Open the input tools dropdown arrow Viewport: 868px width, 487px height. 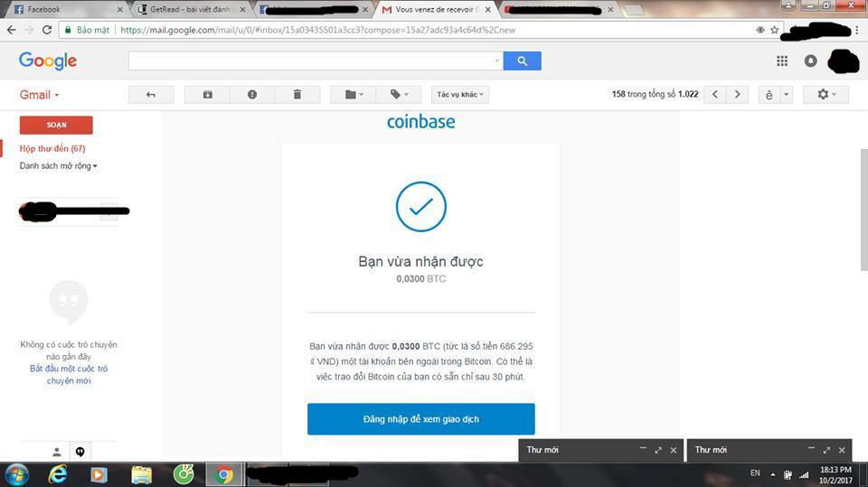click(x=786, y=95)
